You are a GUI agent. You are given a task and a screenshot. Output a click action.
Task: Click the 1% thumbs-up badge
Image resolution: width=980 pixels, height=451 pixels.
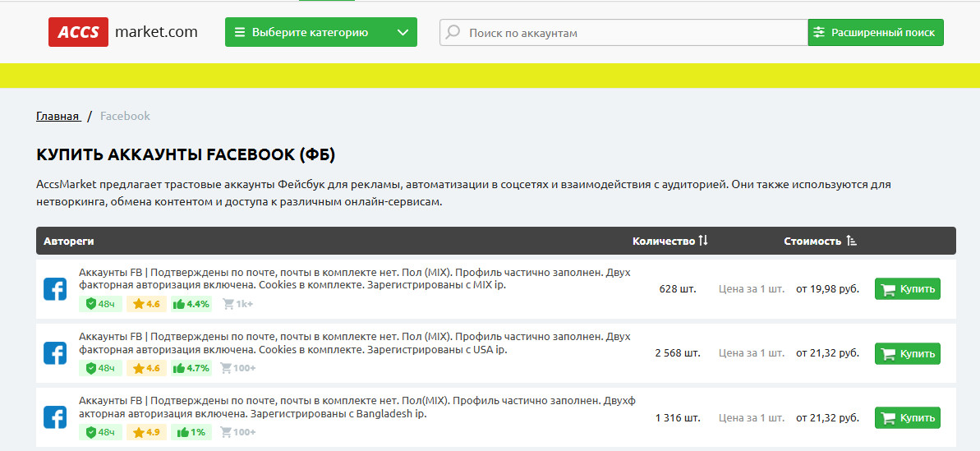click(191, 432)
